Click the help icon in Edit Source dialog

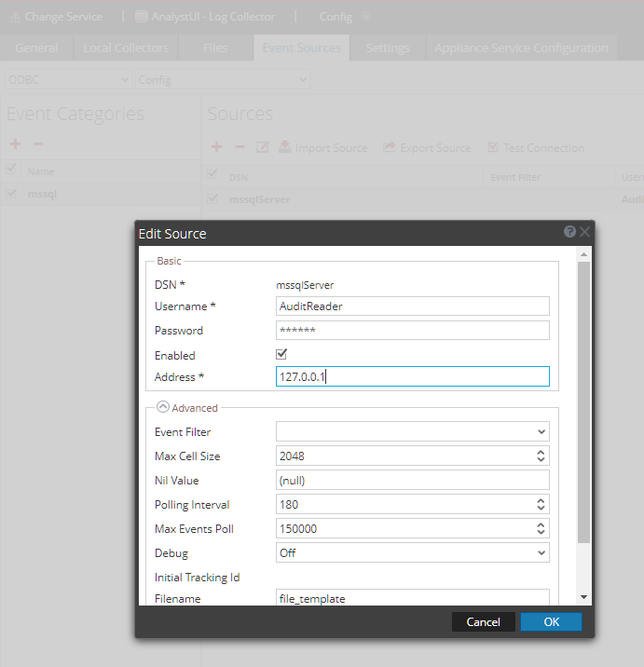click(569, 232)
